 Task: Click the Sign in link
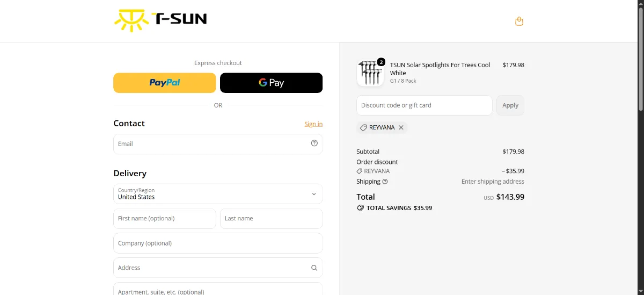click(313, 124)
